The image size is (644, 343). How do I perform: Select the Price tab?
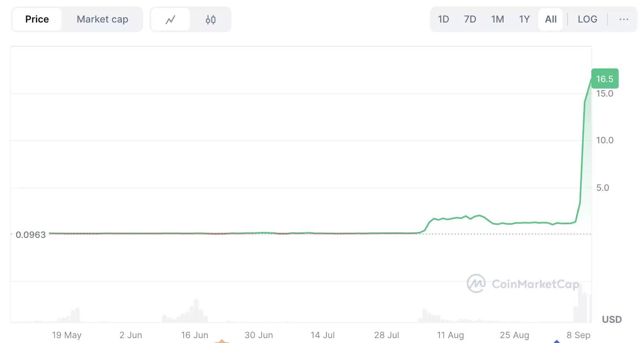(37, 19)
